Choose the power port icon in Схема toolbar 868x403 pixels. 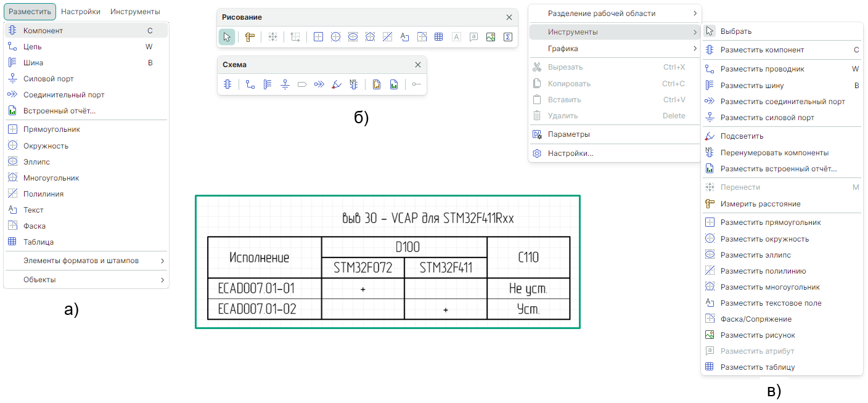pos(285,84)
